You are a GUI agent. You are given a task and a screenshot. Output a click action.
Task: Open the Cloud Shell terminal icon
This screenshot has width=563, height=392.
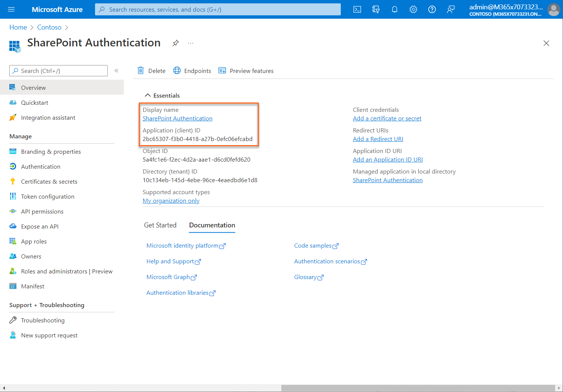(x=357, y=9)
